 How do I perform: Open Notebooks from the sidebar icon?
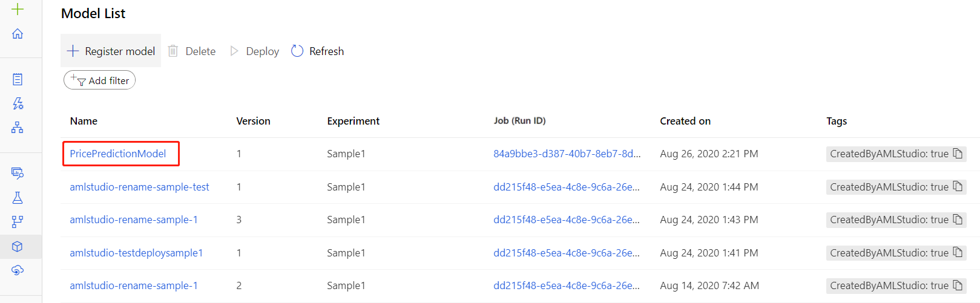(18, 79)
